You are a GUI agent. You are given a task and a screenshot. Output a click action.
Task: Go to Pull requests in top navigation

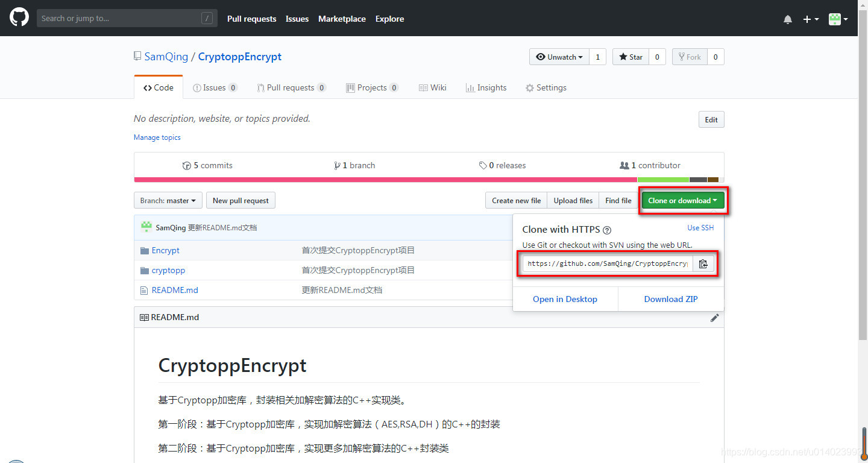(x=251, y=19)
